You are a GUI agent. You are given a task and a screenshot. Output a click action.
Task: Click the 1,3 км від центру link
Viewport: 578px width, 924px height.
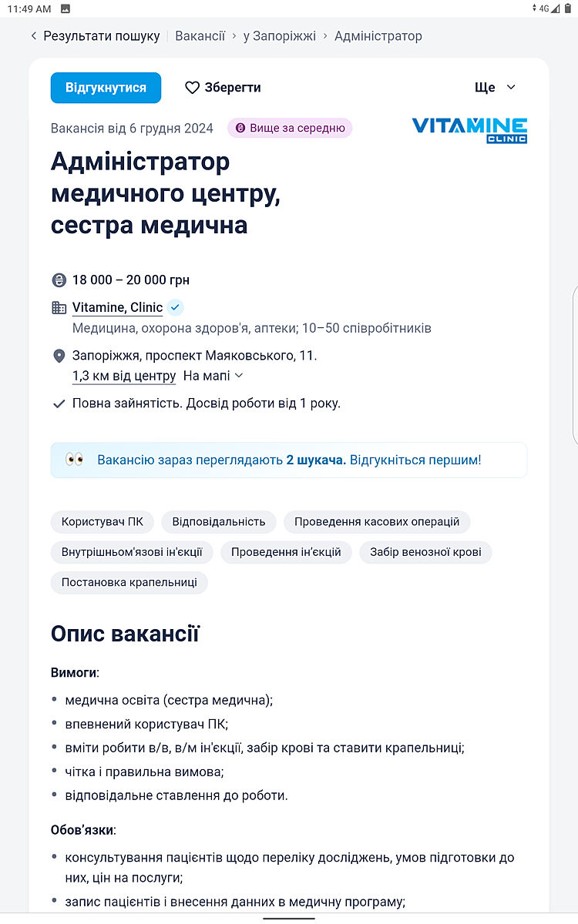[x=124, y=377]
